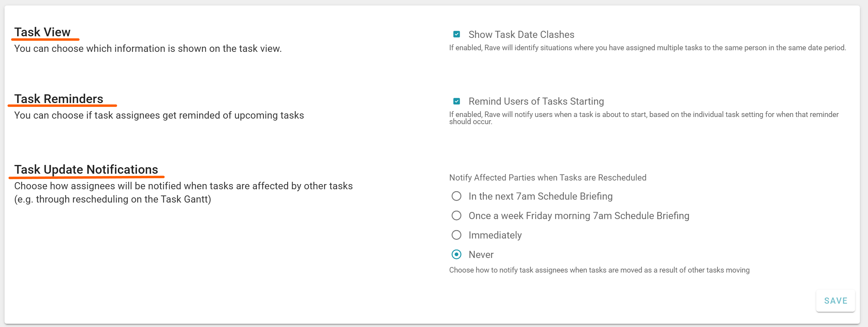Click the 'Show Task Date Clashes' label text
This screenshot has width=868, height=327.
coord(521,34)
